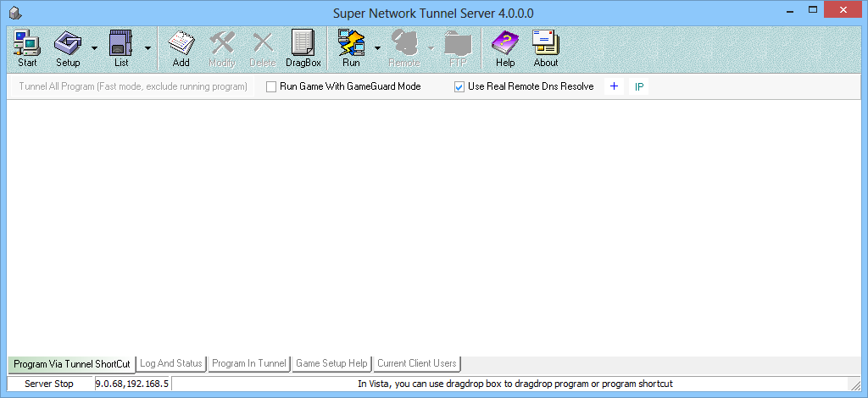Open the Setup toolbar icon
The width and height of the screenshot is (868, 398).
pyautogui.click(x=68, y=48)
